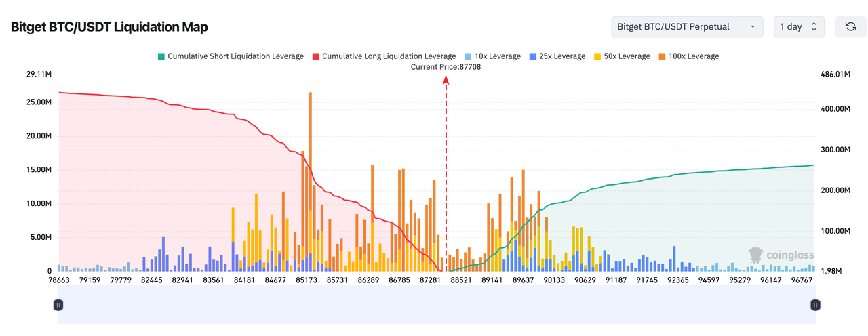Hide the 10x Leverage series
Viewport: 868px width, 336px height.
(492, 56)
